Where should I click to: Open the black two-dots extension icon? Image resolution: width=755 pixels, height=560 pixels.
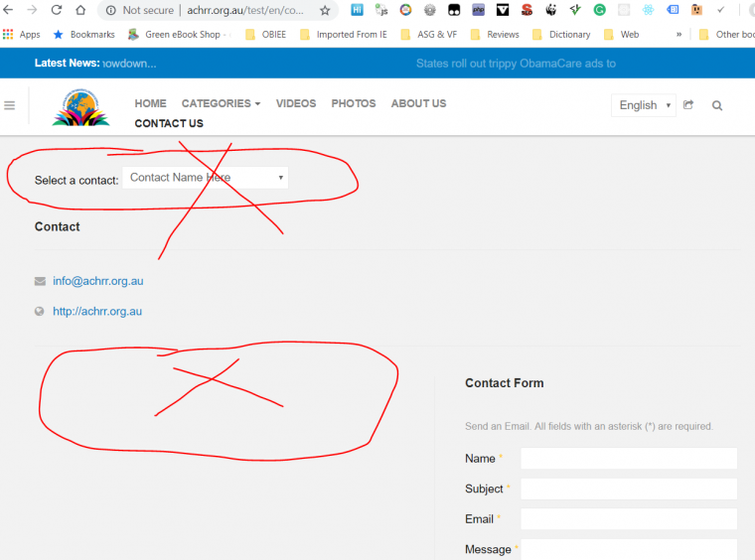[454, 10]
